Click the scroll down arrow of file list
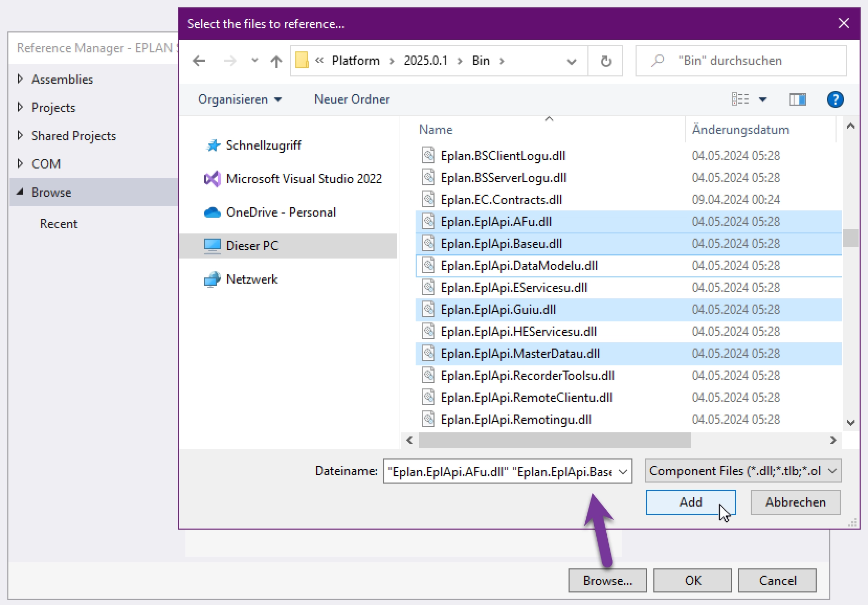 point(850,422)
